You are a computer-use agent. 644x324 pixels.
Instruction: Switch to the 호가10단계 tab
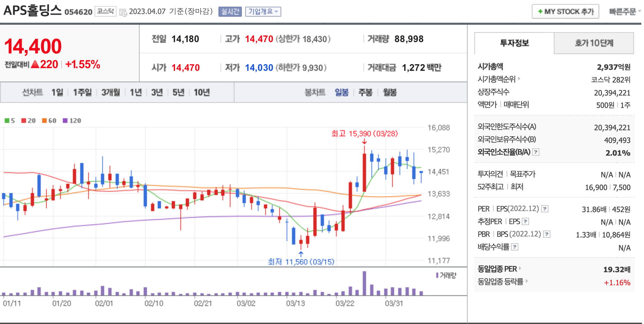tap(594, 43)
